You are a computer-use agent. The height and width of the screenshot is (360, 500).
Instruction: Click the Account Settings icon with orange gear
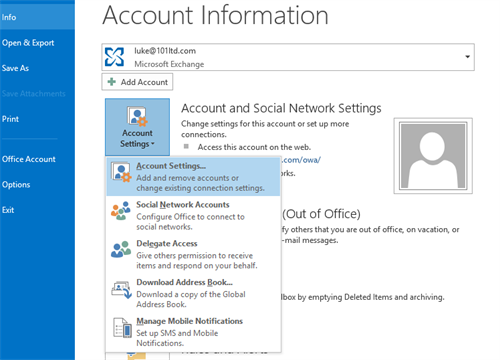[x=137, y=116]
